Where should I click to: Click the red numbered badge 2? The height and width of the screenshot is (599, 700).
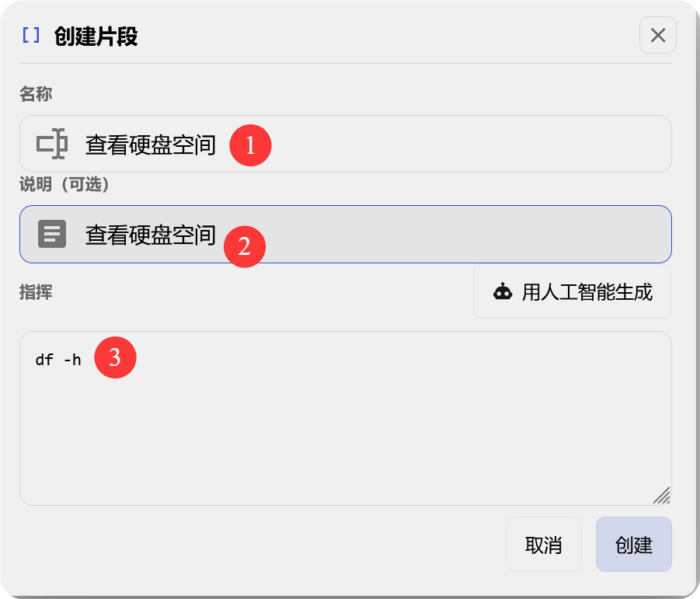245,246
